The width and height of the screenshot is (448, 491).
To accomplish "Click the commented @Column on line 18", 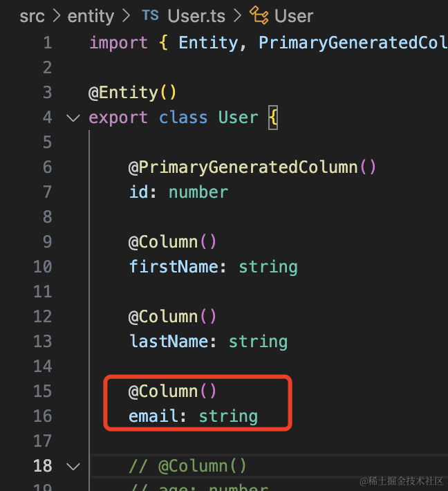I will pos(202,466).
